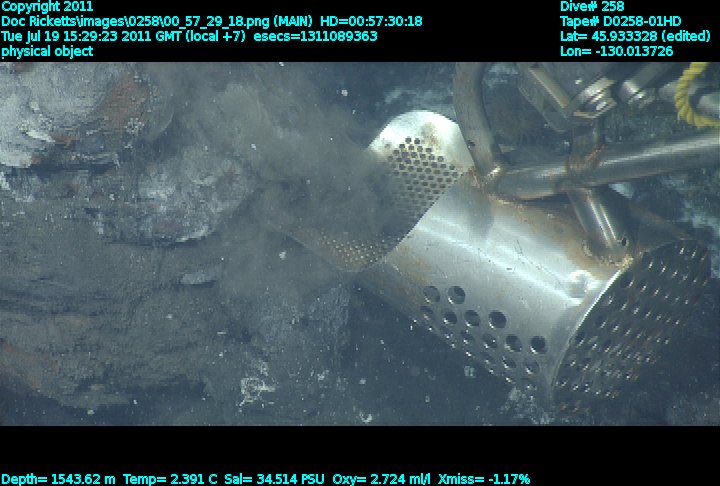Click the 'physical object' label
This screenshot has width=720, height=486.
pyautogui.click(x=47, y=51)
